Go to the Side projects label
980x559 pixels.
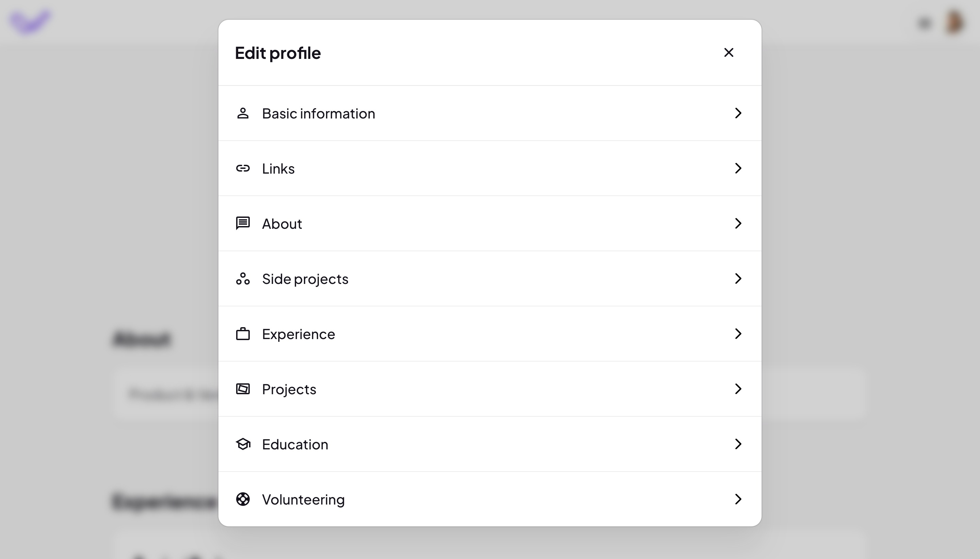click(305, 279)
